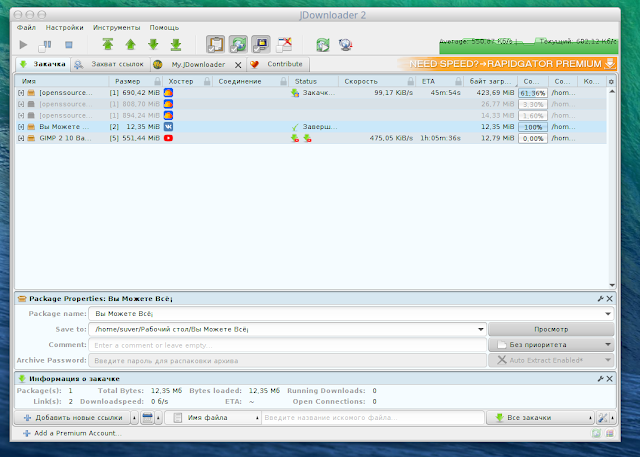Expand the Вы Можете package row
The image size is (640, 457).
coord(21,127)
